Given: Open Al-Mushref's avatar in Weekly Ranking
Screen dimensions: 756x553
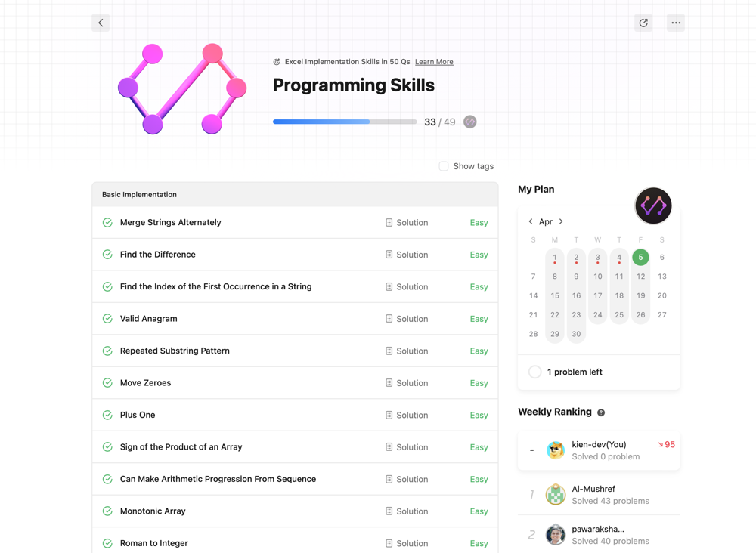Looking at the screenshot, I should coord(556,495).
